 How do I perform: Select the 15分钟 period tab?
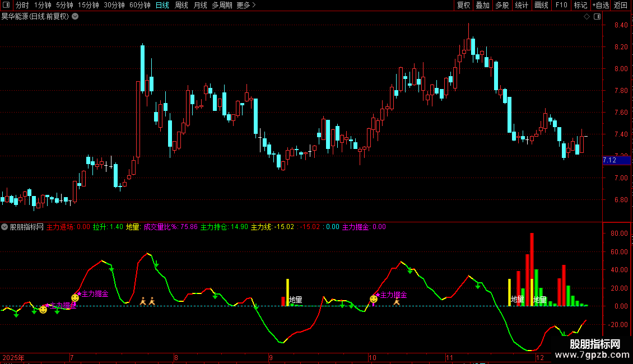[89, 5]
